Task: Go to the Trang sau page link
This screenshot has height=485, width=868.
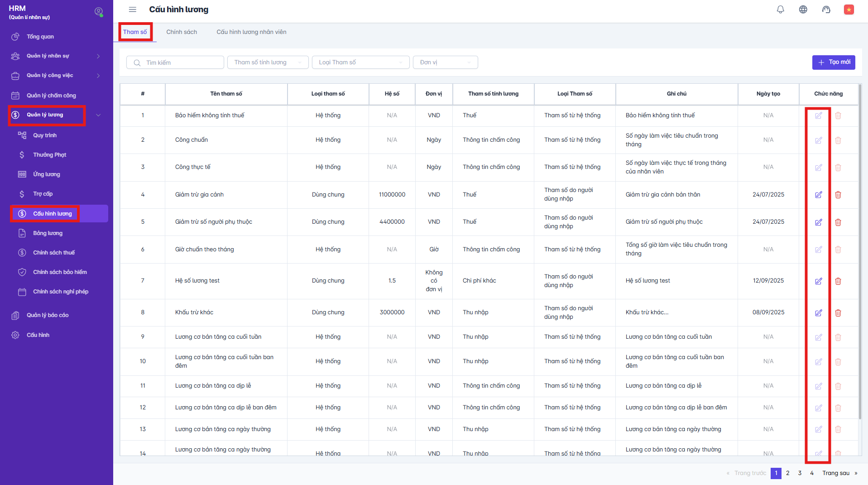Action: pyautogui.click(x=835, y=473)
